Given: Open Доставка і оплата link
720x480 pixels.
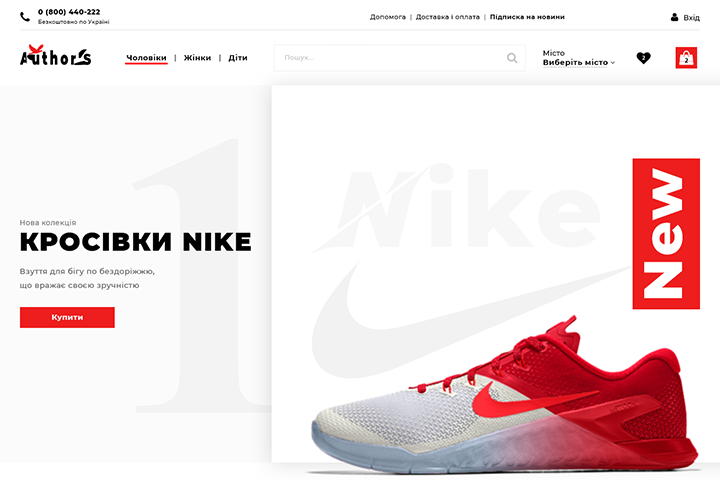Looking at the screenshot, I should pyautogui.click(x=448, y=17).
